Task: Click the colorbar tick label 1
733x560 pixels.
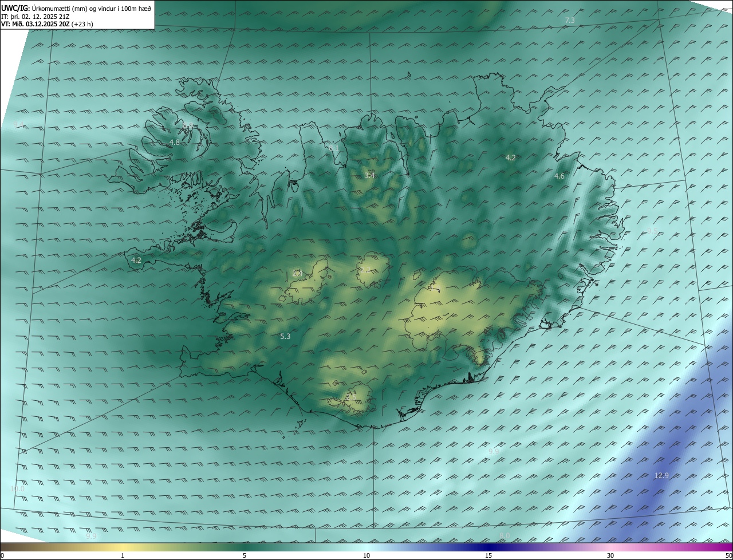Action: coord(123,555)
